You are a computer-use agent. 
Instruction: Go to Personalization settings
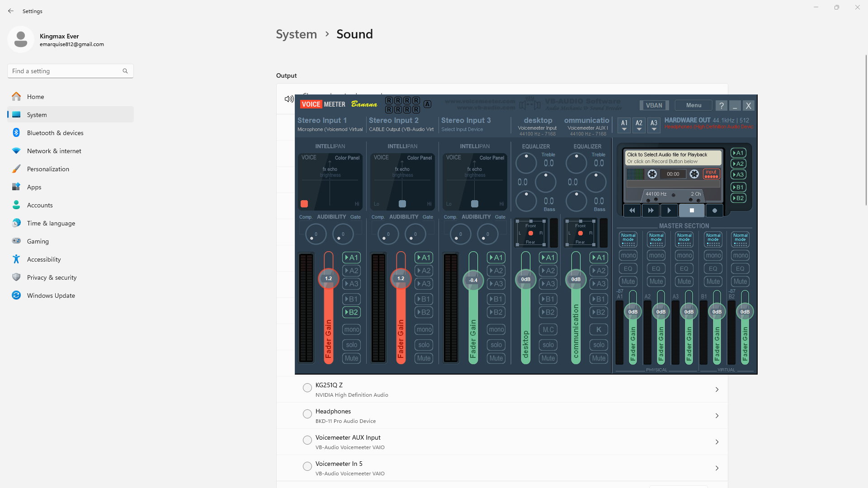click(x=48, y=169)
